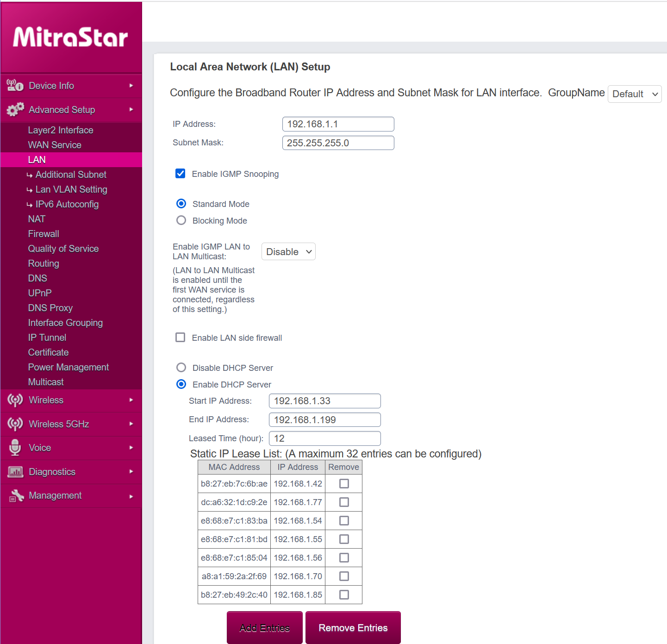The width and height of the screenshot is (667, 644).
Task: Click MAC address b8:27:eb:49:2c:40 cell
Action: point(234,595)
